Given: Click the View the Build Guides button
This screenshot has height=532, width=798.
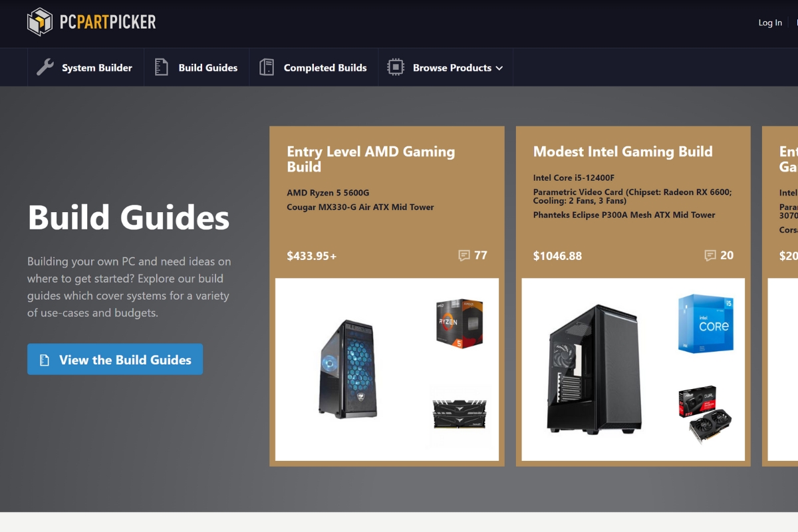Looking at the screenshot, I should (x=115, y=359).
